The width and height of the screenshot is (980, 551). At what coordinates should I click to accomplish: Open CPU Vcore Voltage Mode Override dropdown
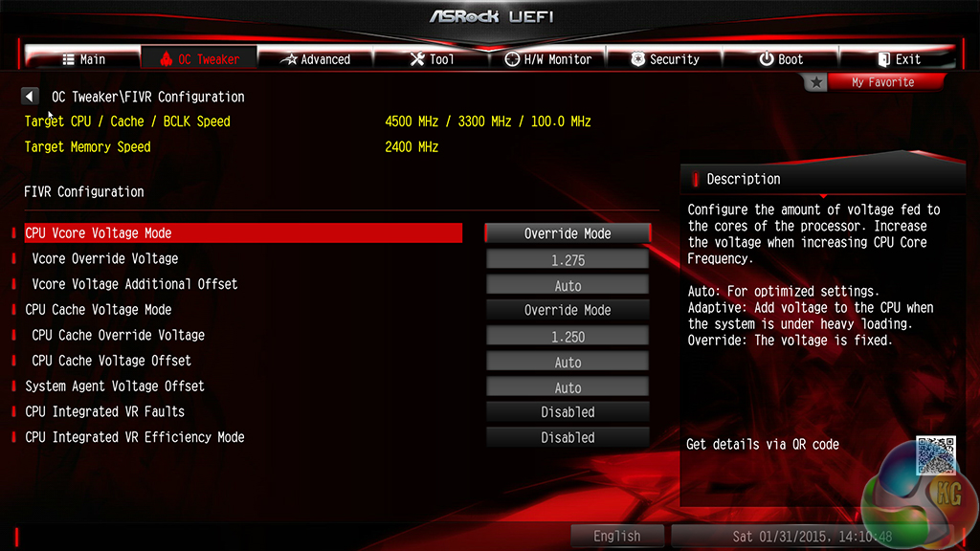coord(568,233)
